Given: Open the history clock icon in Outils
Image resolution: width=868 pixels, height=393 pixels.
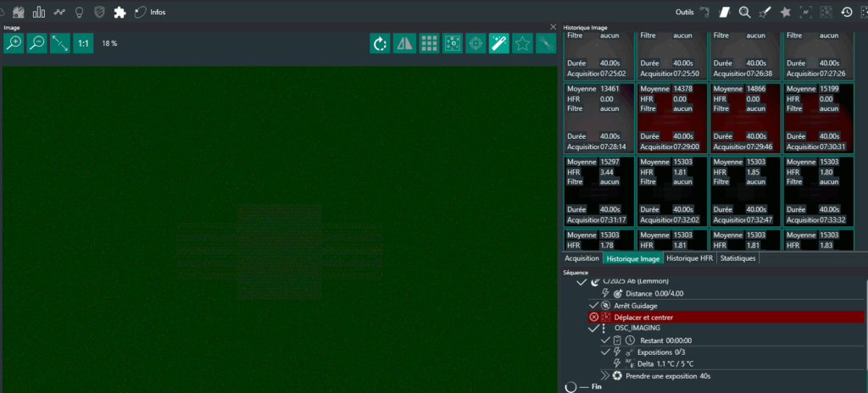Looking at the screenshot, I should point(846,12).
